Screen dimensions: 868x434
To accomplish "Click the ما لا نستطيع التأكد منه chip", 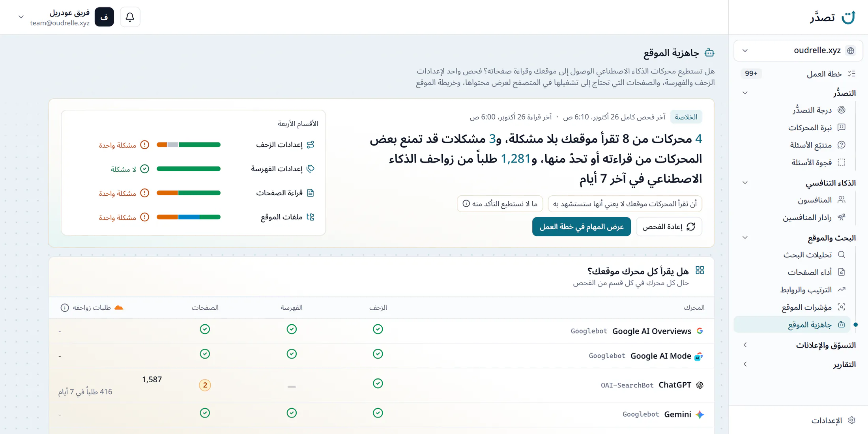I will pyautogui.click(x=499, y=204).
